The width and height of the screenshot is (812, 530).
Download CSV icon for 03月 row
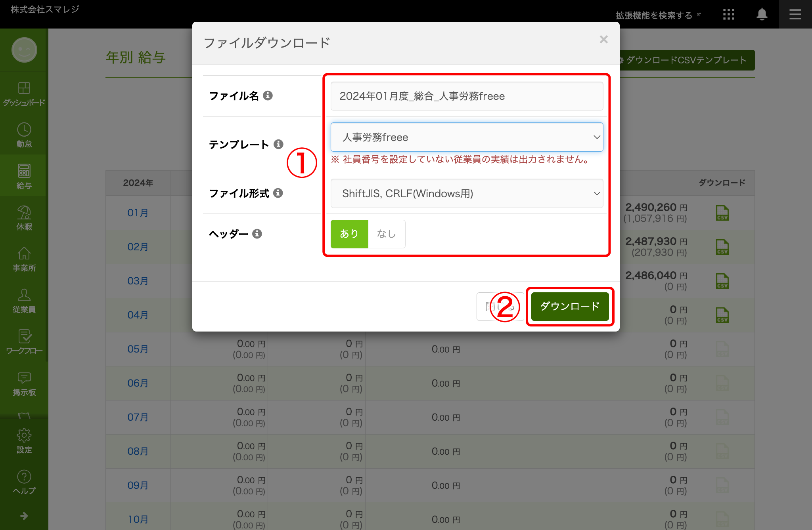(722, 281)
